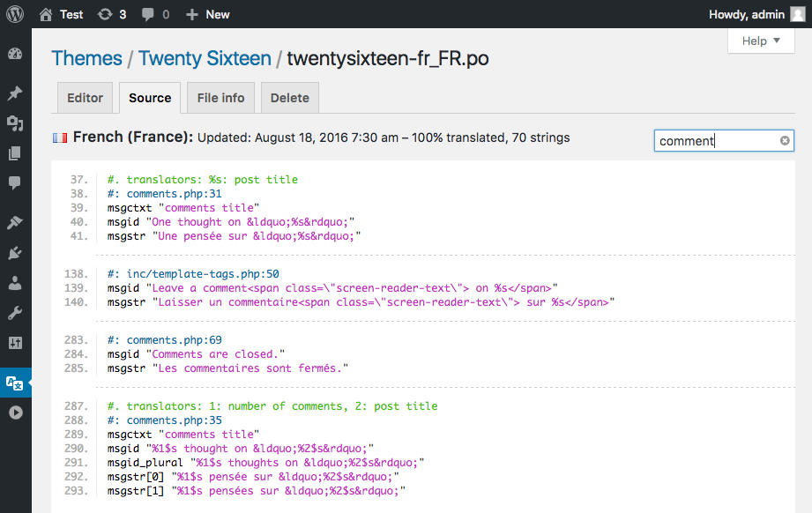The image size is (812, 513).
Task: Open the Help dropdown
Action: coord(760,41)
